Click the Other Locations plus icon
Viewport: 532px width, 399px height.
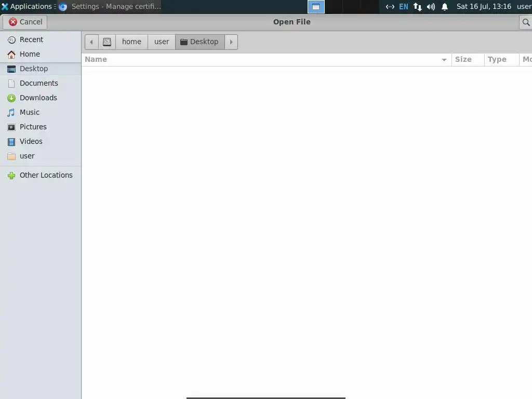[11, 176]
